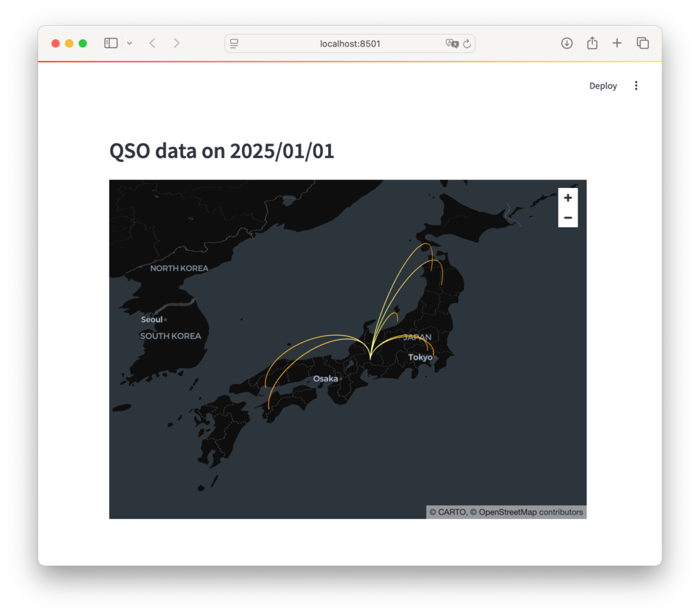Open the Share icon in toolbar
The image size is (700, 616).
[x=592, y=43]
